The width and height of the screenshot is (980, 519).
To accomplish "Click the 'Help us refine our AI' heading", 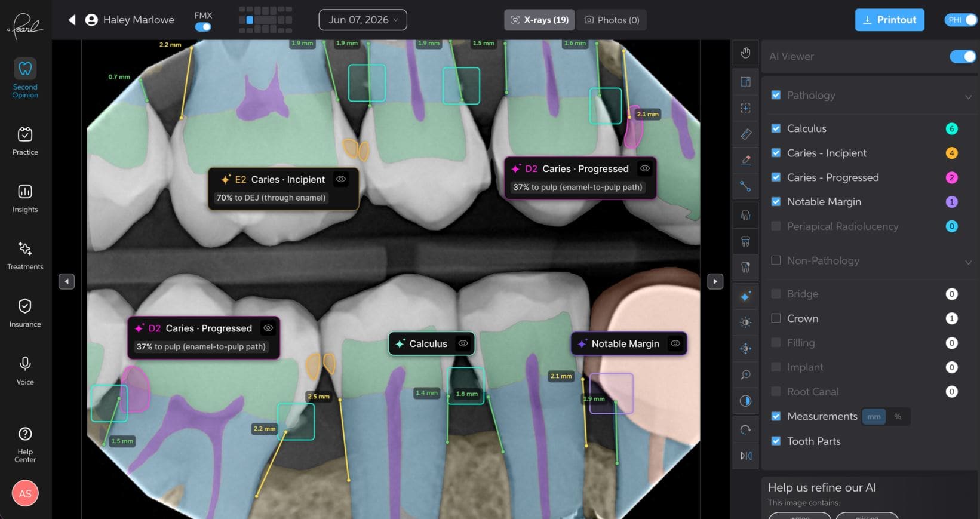I will coord(822,487).
